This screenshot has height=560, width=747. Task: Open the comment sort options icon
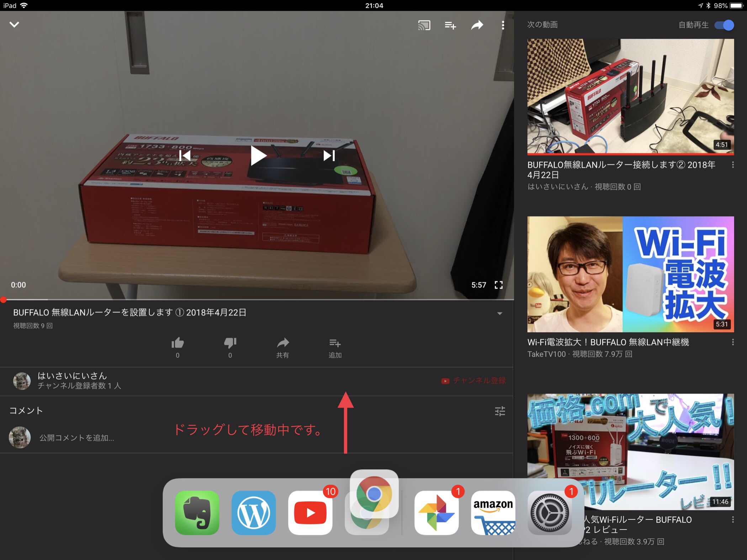point(500,411)
